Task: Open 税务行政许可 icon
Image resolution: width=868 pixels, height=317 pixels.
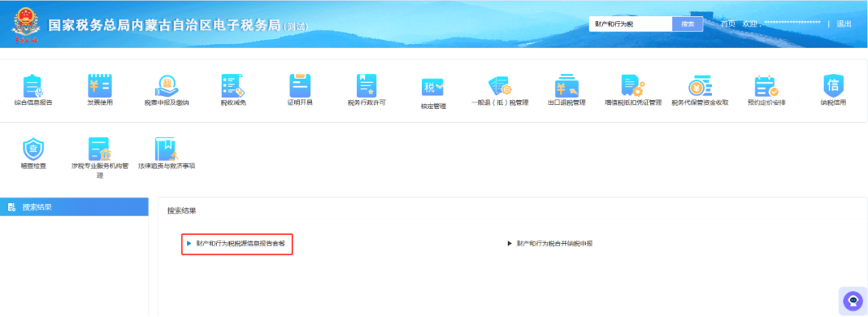Action: (x=366, y=86)
